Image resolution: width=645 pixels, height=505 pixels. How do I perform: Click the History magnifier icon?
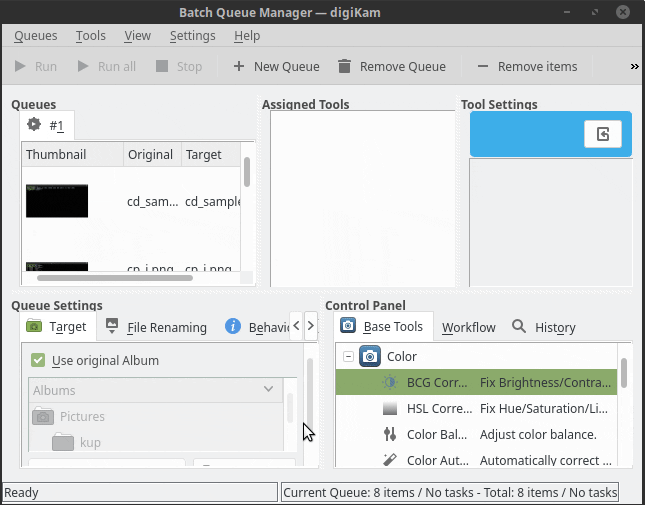[x=519, y=327]
